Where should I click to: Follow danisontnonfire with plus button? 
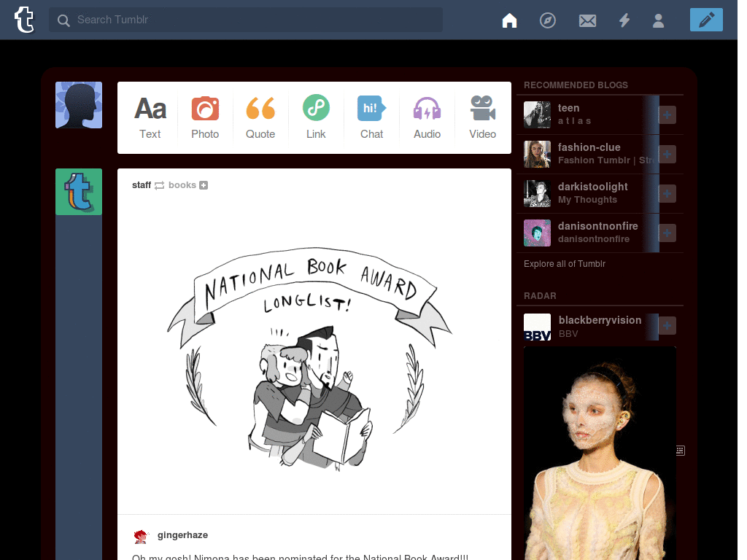(667, 233)
